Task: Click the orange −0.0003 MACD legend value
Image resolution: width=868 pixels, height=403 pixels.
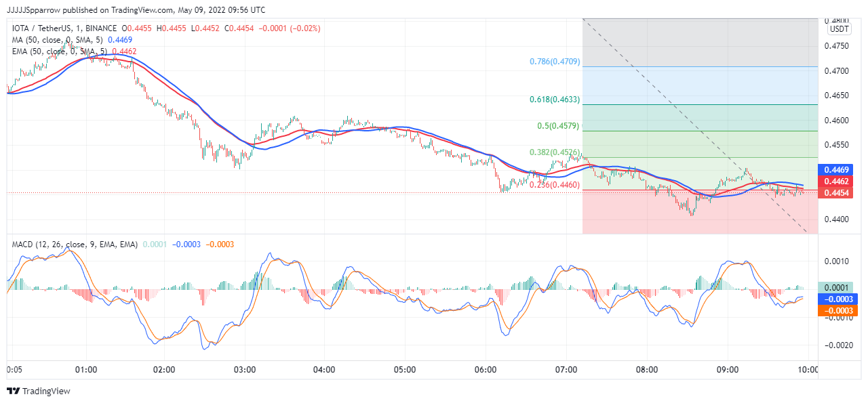Action: 220,244
